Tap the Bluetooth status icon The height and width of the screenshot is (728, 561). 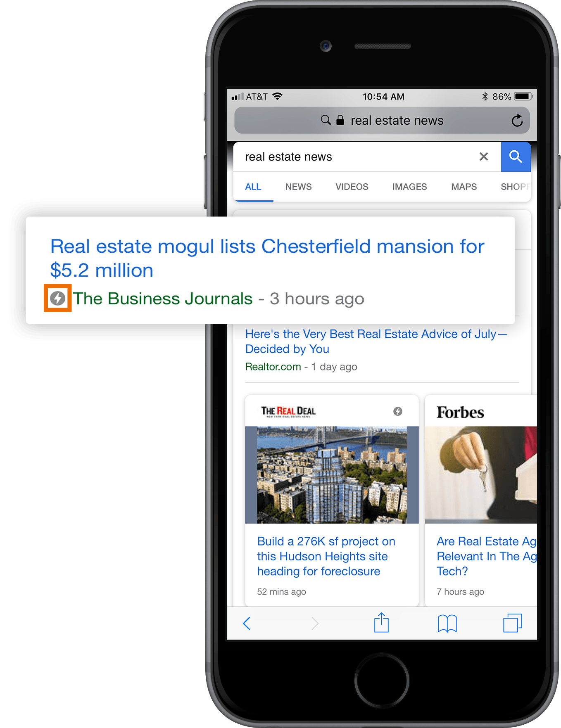tap(485, 96)
